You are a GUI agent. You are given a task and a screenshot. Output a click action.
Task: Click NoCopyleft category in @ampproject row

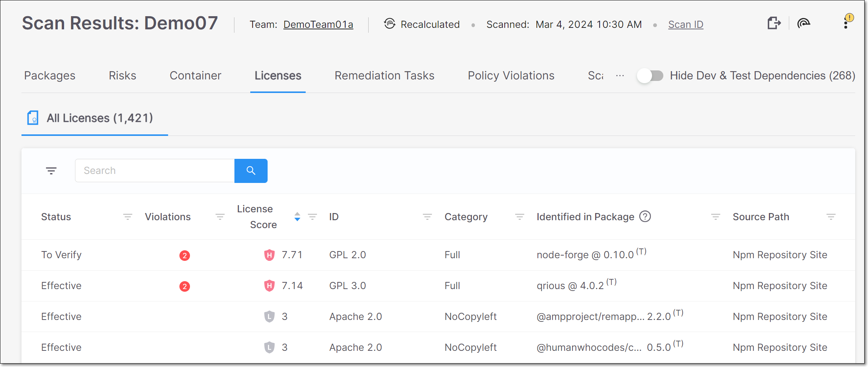click(x=471, y=317)
